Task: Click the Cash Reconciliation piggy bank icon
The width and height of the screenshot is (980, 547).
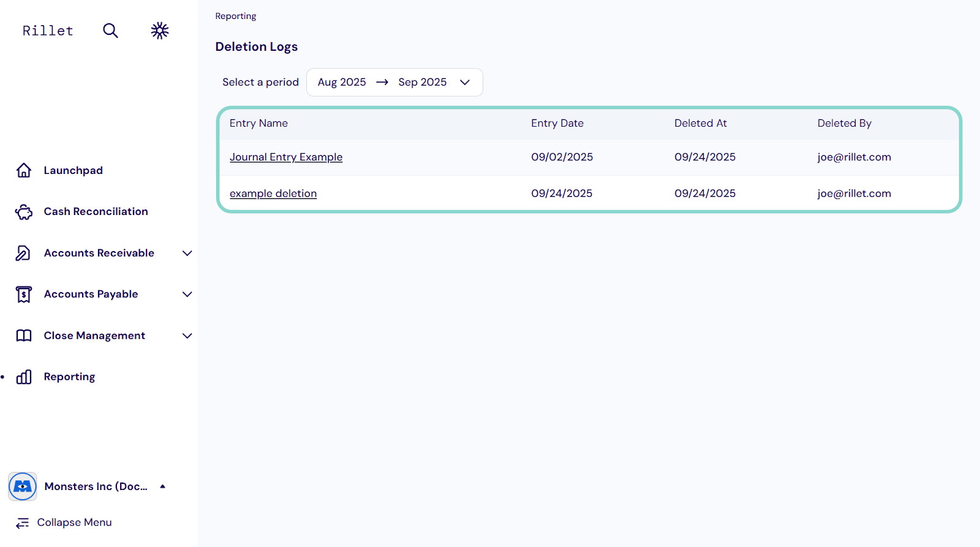Action: tap(24, 212)
